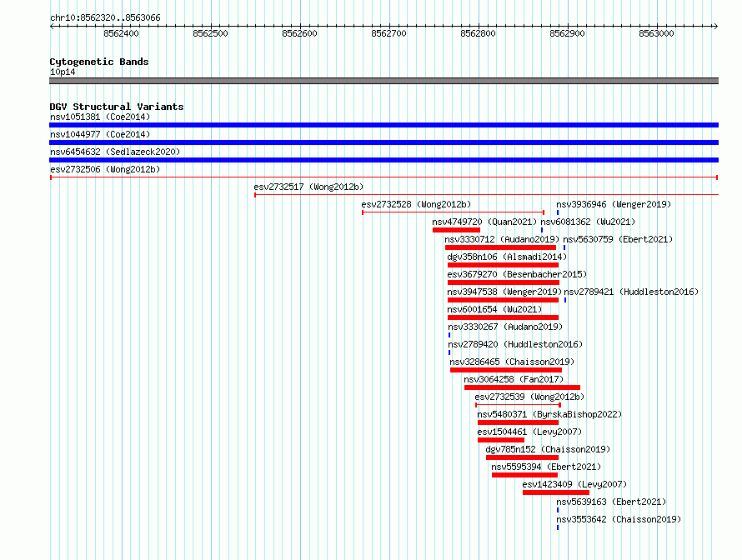This screenshot has width=742, height=560.
Task: Select the nsv3936946 (Wenger2019) label
Action: click(614, 204)
